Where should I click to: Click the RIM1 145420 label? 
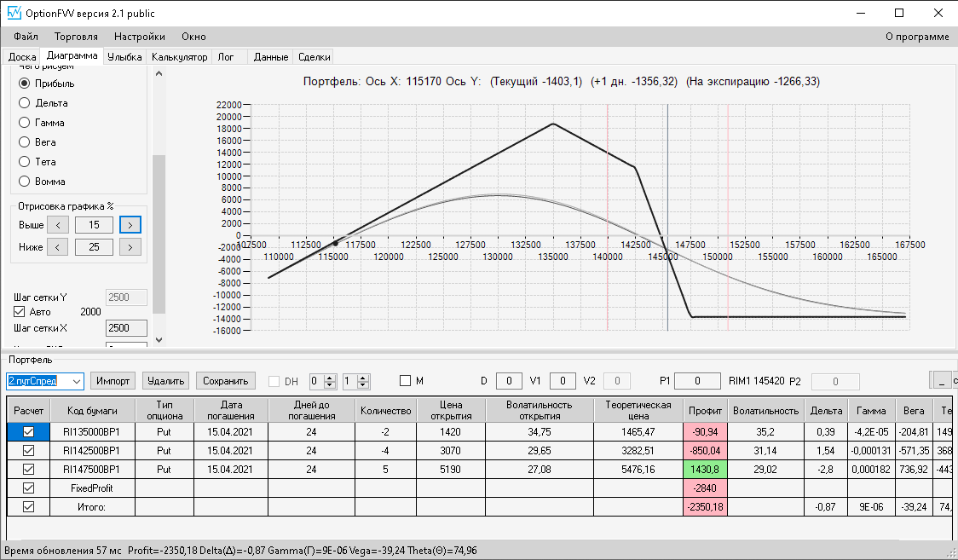tap(756, 381)
